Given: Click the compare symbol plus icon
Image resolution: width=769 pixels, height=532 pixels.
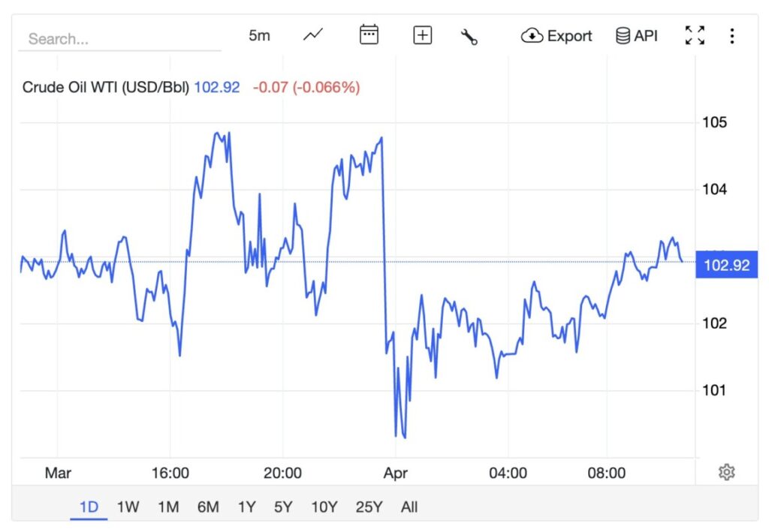Looking at the screenshot, I should pyautogui.click(x=421, y=35).
